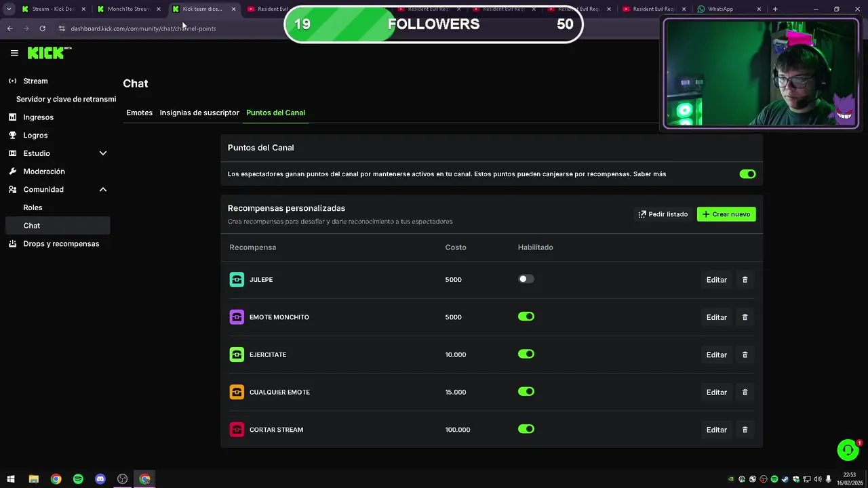This screenshot has width=868, height=488.
Task: Disable the EMOTE MONCHITO reward toggle
Action: [526, 317]
